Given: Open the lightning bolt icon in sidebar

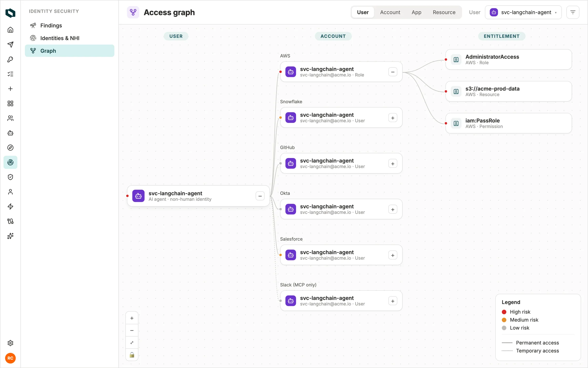Looking at the screenshot, I should tap(10, 206).
